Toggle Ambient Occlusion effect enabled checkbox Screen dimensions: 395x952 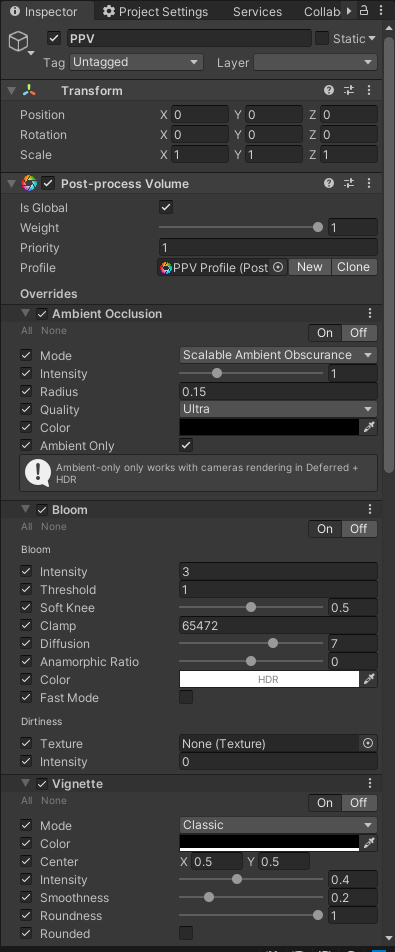coord(42,314)
